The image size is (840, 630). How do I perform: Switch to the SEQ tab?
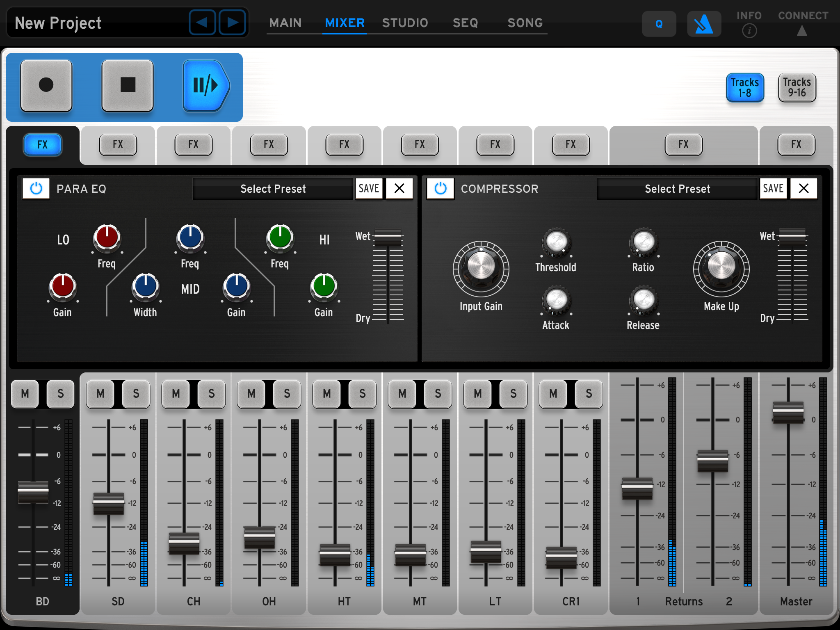click(466, 23)
